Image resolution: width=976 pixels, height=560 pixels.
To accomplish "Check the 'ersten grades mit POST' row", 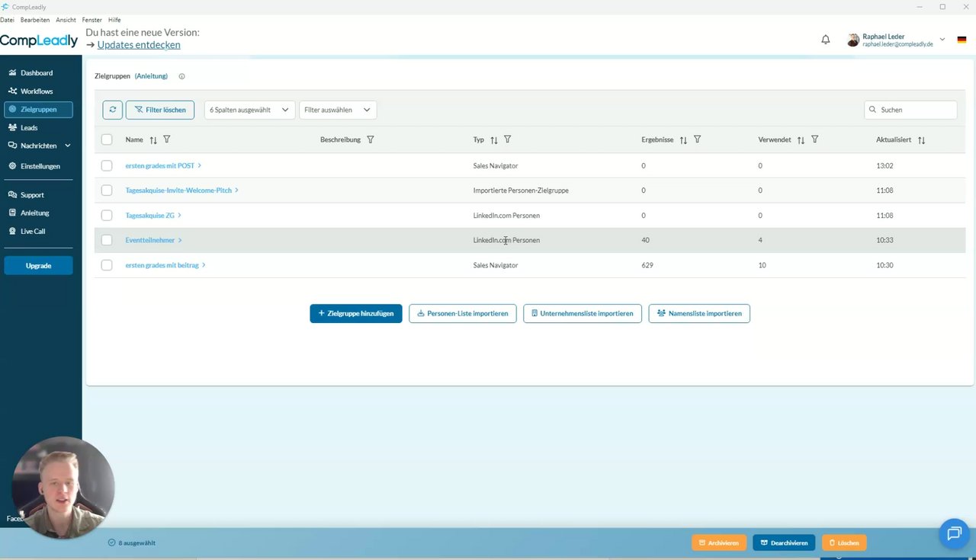I will click(107, 165).
